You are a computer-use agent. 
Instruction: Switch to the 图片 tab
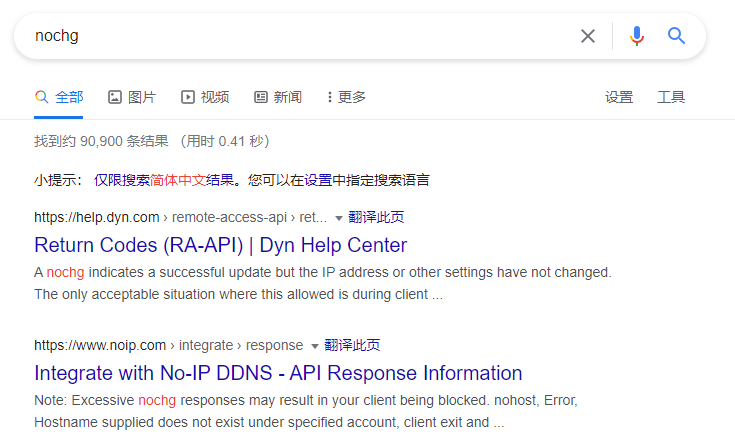(132, 97)
